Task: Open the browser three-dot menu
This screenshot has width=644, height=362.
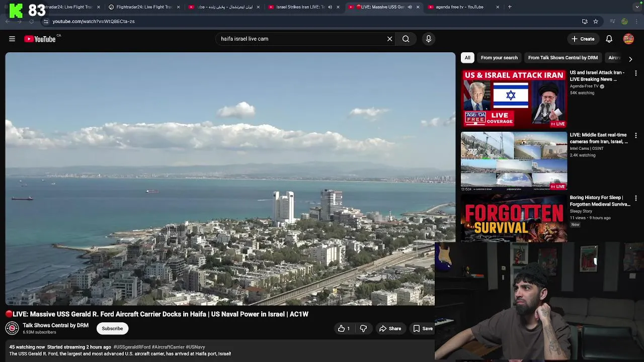Action: pyautogui.click(x=637, y=22)
